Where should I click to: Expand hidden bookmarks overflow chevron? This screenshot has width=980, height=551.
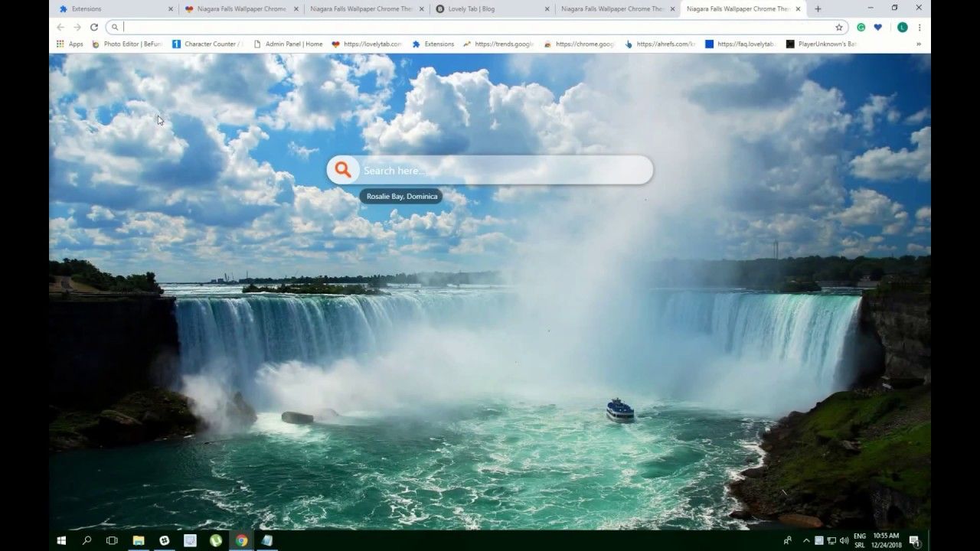pyautogui.click(x=918, y=44)
